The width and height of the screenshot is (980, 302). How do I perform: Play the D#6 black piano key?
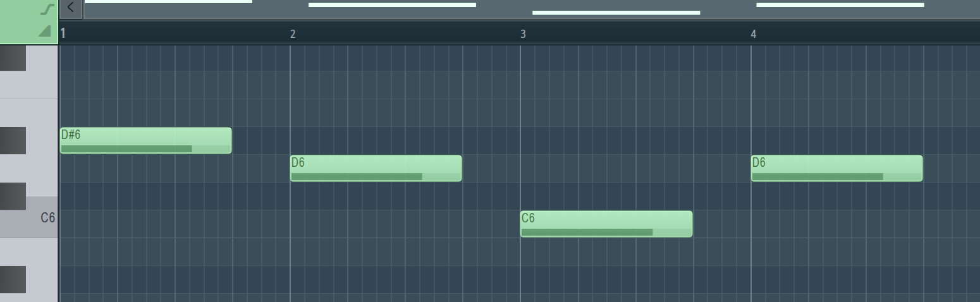click(x=13, y=140)
